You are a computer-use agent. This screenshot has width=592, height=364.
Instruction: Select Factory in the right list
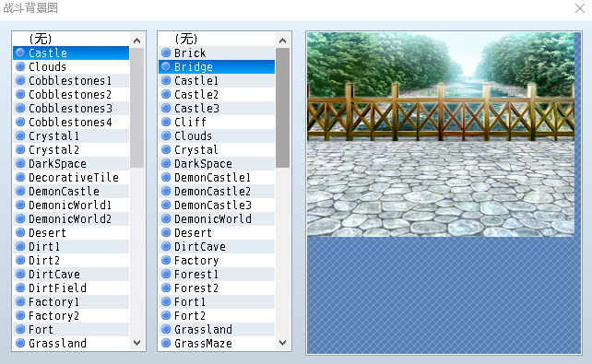click(x=217, y=260)
